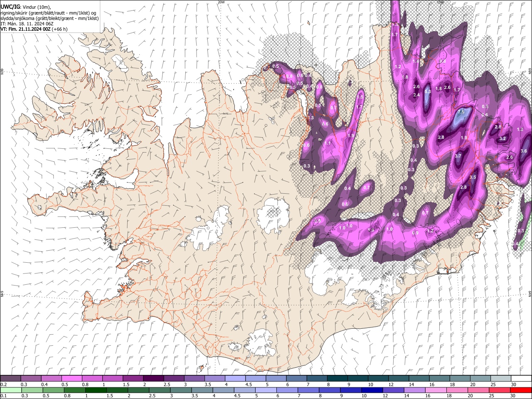
Task: Click the 'rigning/skúrir' legend description line
Action: tap(49, 13)
